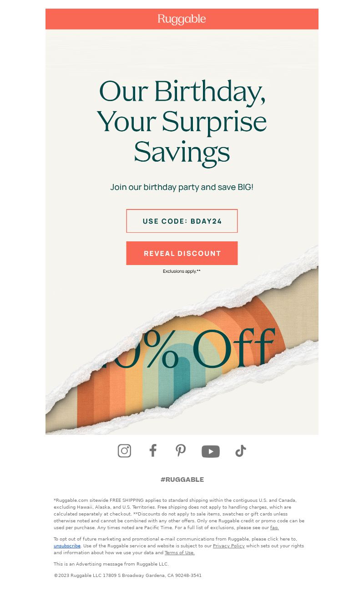Click the REVEAL DISCOUNT button
This screenshot has height=592, width=364.
[182, 253]
